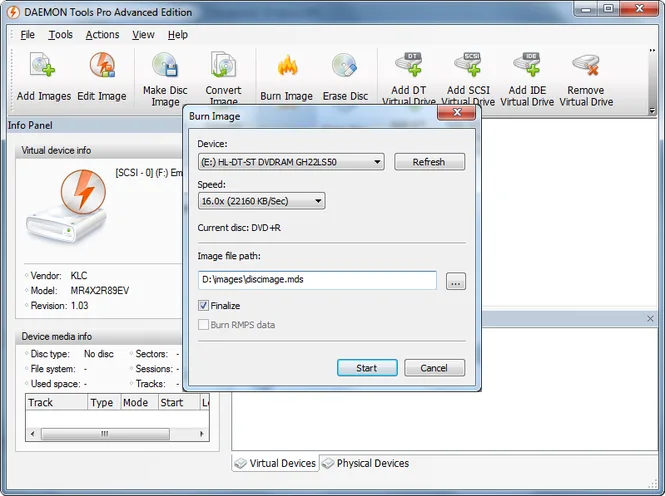Add a DT Virtual Drive
Image resolution: width=665 pixels, height=496 pixels.
pos(409,64)
